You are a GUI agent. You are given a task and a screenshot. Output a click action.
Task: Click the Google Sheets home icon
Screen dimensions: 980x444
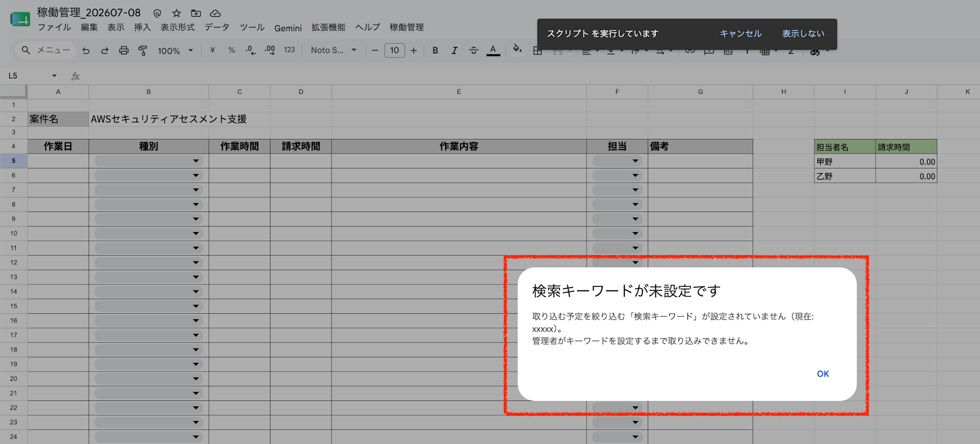(x=20, y=20)
